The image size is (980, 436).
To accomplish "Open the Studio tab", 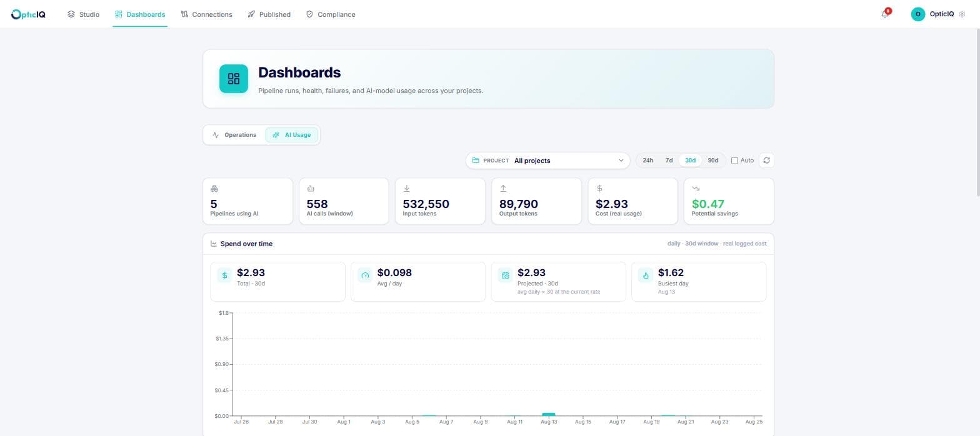I will pos(83,14).
